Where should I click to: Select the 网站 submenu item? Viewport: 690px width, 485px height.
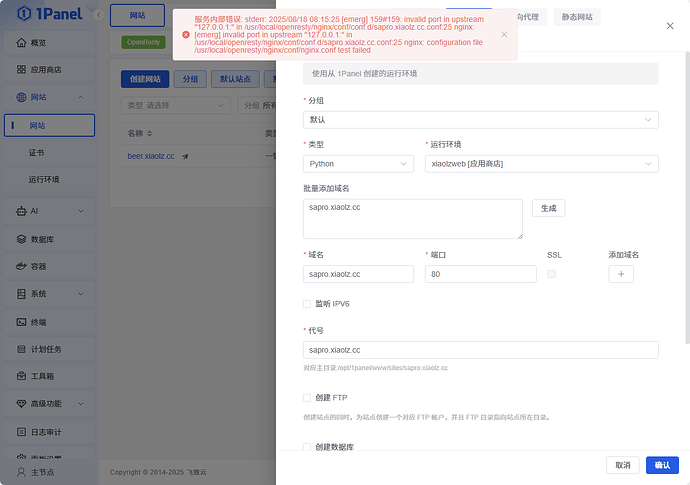49,125
